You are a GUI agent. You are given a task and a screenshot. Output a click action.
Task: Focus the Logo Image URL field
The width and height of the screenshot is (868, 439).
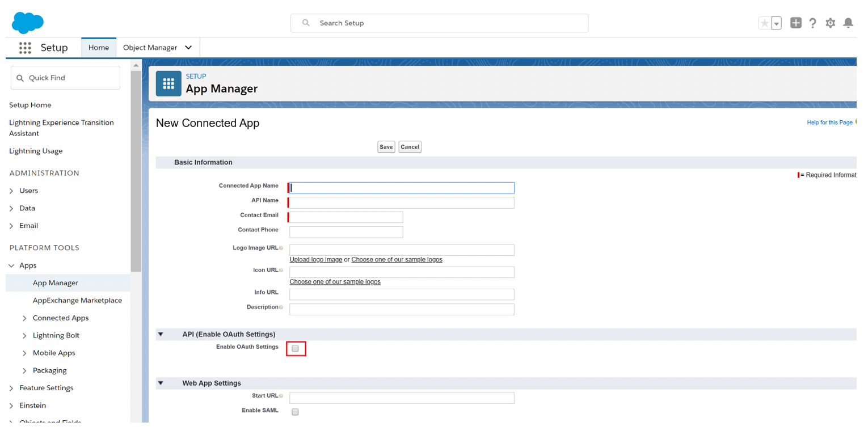[402, 250]
